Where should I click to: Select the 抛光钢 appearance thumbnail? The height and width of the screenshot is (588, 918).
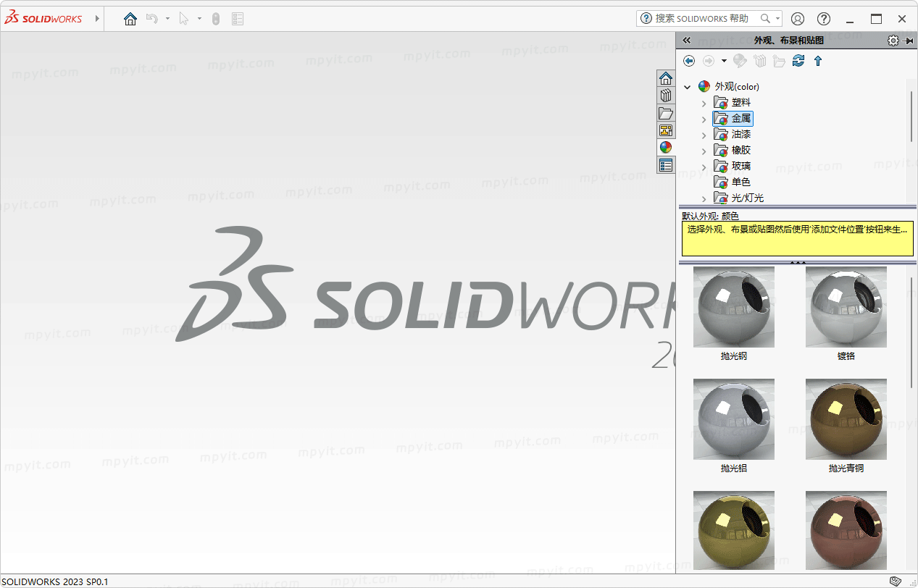coord(734,307)
